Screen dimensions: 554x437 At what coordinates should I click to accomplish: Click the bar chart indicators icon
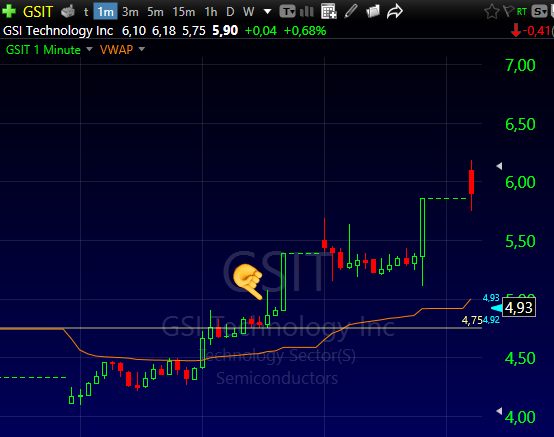[x=307, y=12]
